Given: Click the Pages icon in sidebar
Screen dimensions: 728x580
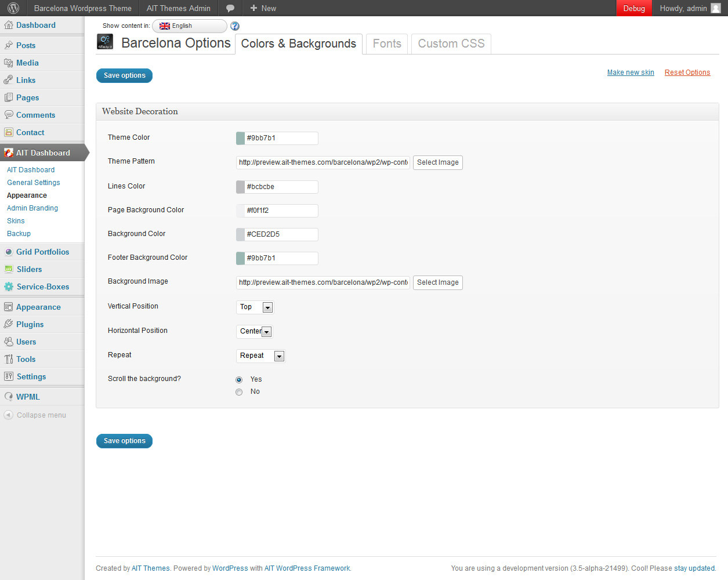Looking at the screenshot, I should [9, 97].
